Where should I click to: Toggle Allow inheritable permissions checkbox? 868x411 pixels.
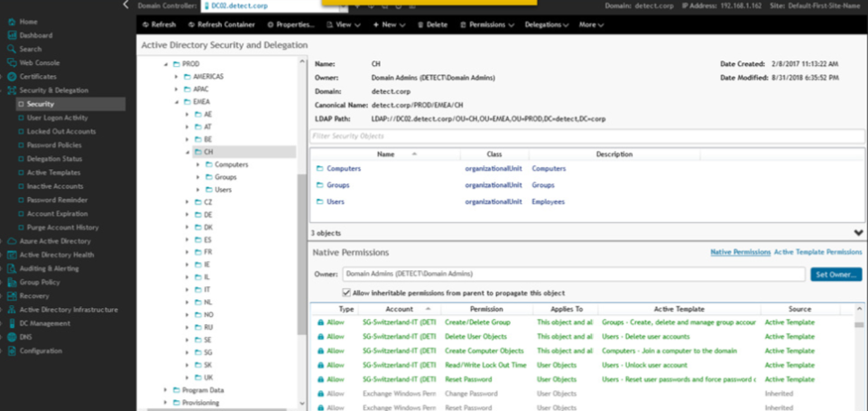(x=347, y=293)
